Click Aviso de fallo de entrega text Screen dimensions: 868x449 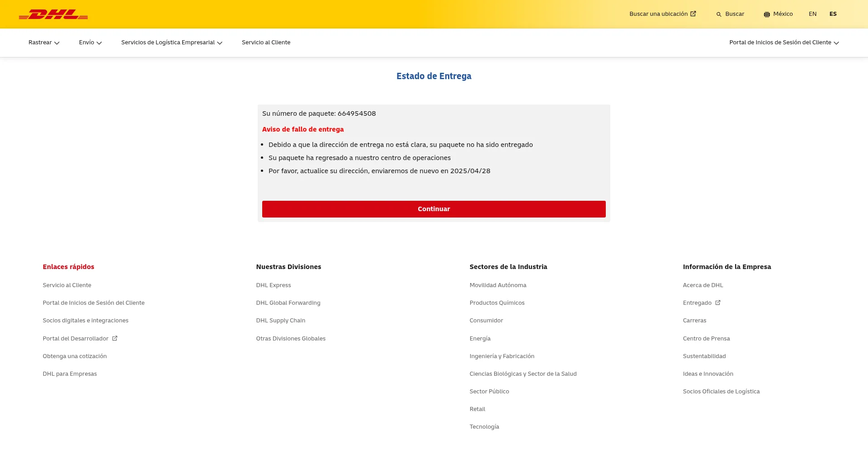[303, 129]
